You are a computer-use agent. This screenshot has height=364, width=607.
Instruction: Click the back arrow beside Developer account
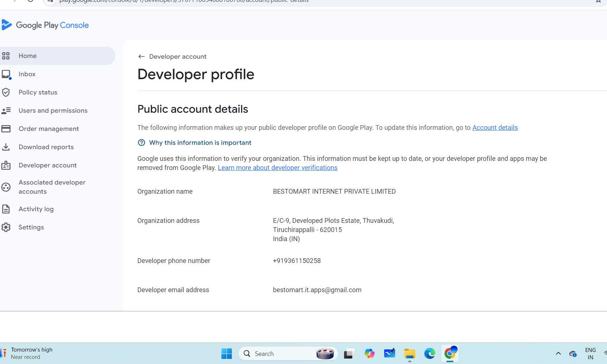(x=141, y=57)
